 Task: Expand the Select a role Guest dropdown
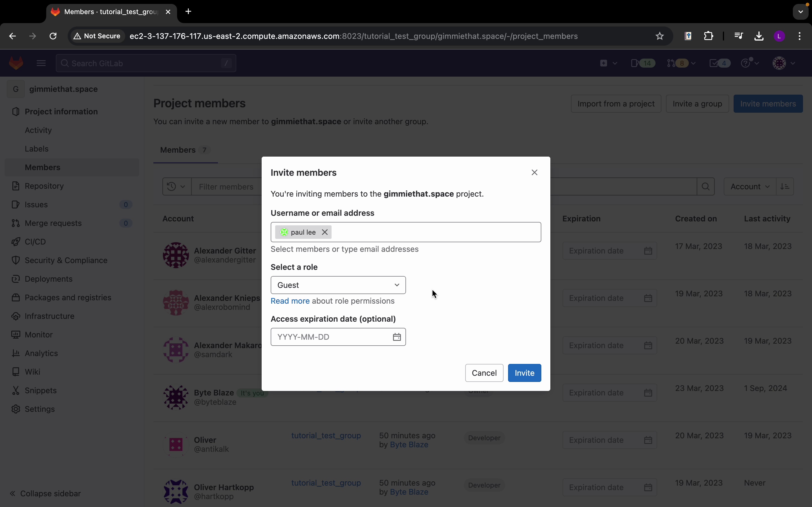point(338,285)
